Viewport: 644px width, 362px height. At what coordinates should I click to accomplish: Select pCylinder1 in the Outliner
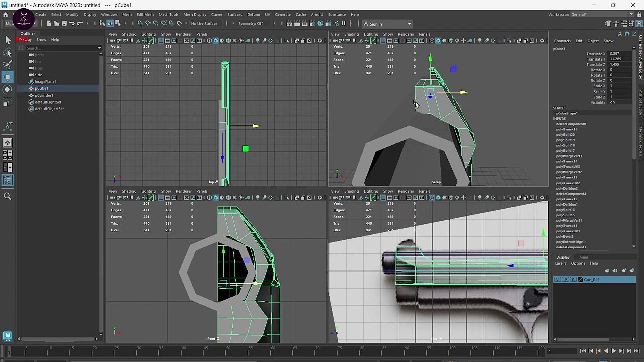tap(44, 95)
